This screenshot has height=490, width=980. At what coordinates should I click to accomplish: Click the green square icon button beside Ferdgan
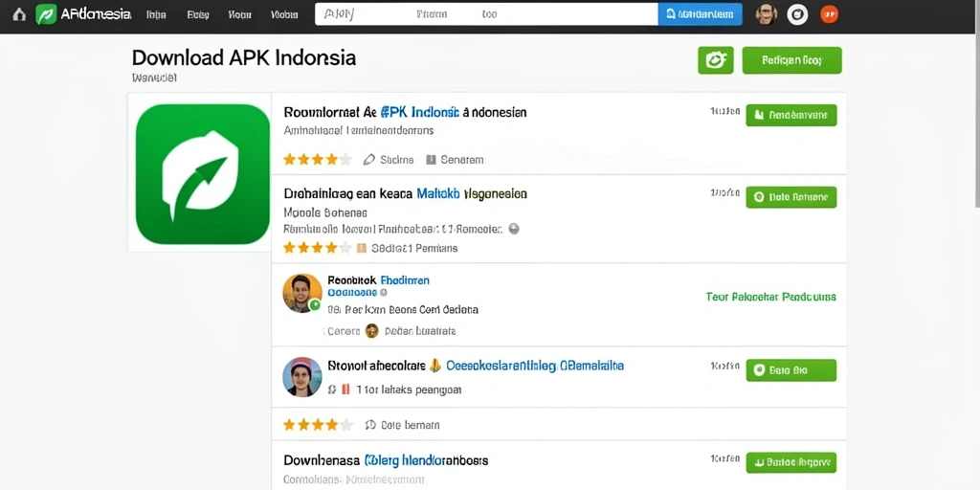(x=716, y=60)
